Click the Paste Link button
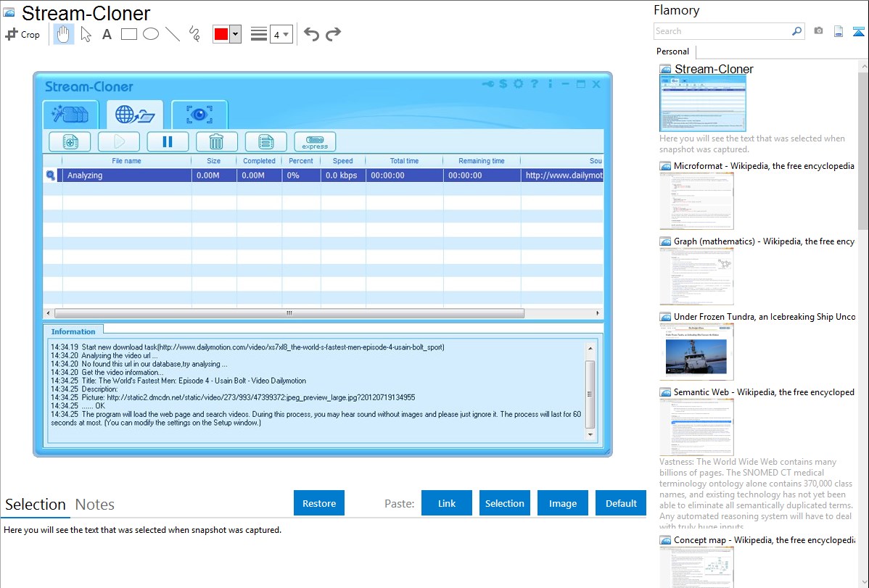The height and width of the screenshot is (588, 869). [x=447, y=503]
